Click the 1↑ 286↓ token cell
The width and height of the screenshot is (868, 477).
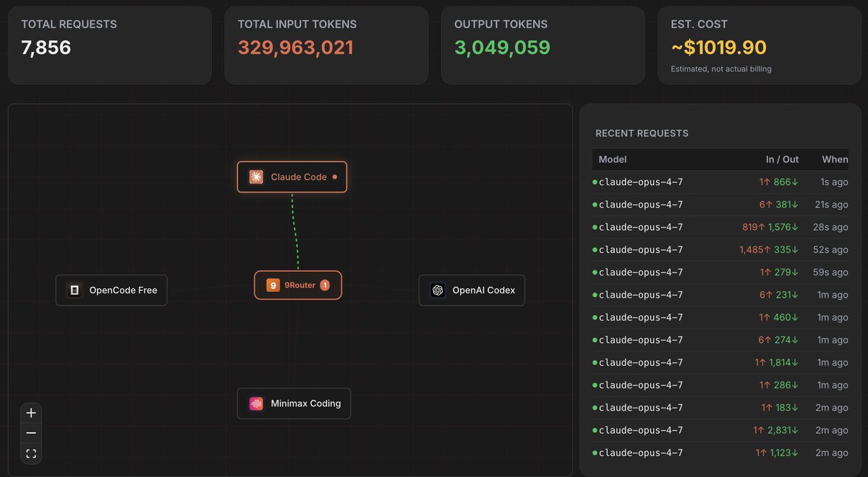[779, 385]
